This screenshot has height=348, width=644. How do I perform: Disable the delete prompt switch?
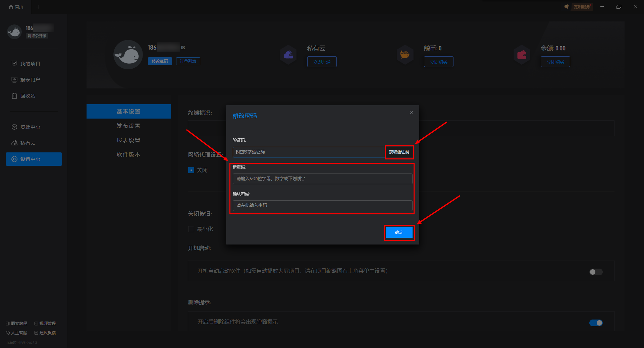[x=596, y=323]
